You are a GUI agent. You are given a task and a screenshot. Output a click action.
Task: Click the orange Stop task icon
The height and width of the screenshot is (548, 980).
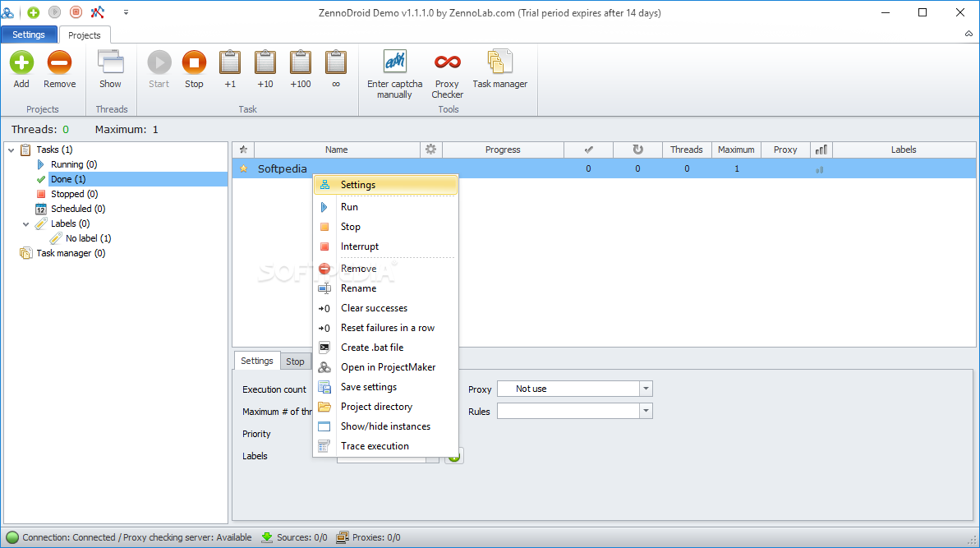pyautogui.click(x=194, y=62)
